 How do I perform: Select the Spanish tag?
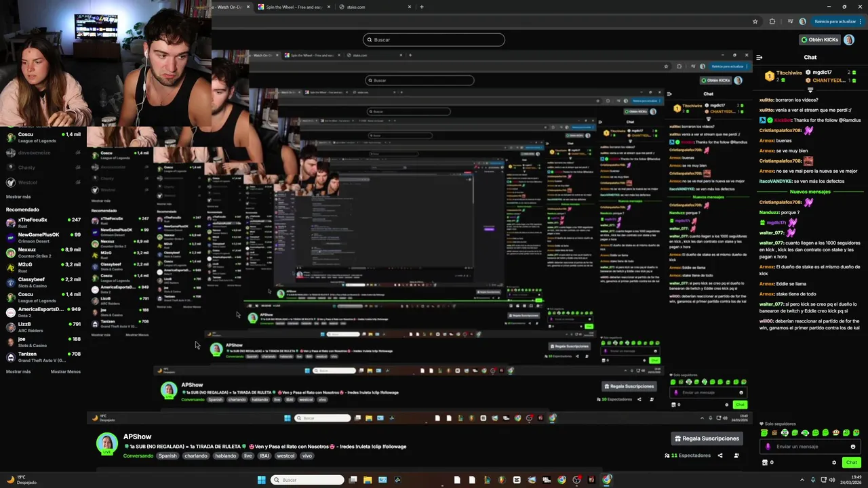[x=167, y=456]
